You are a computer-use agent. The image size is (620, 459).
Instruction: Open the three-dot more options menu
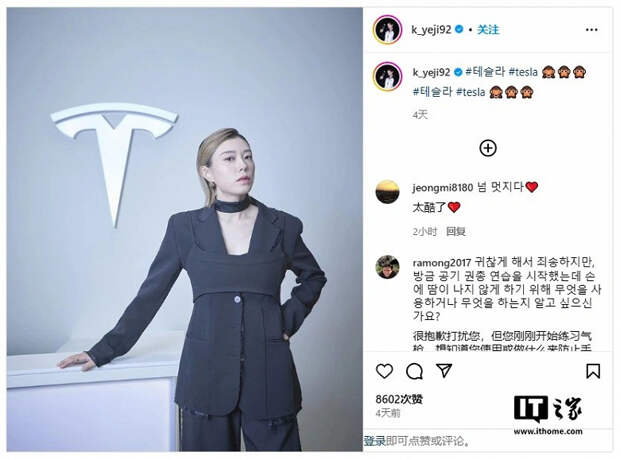pyautogui.click(x=592, y=30)
